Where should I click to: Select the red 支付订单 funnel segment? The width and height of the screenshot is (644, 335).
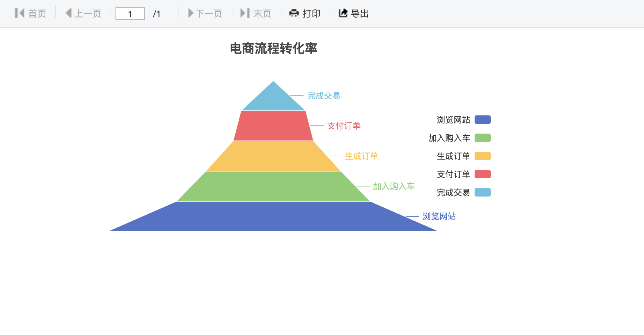(x=273, y=126)
